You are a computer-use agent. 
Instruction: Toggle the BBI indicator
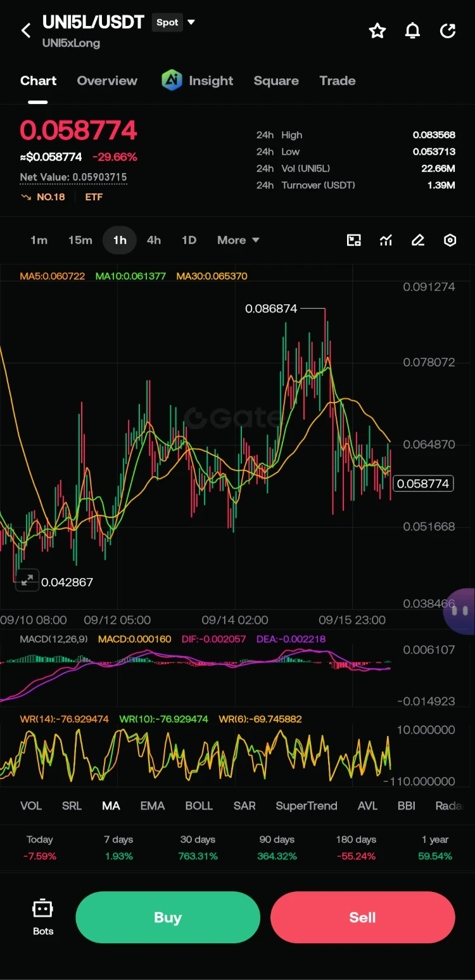[x=406, y=806]
